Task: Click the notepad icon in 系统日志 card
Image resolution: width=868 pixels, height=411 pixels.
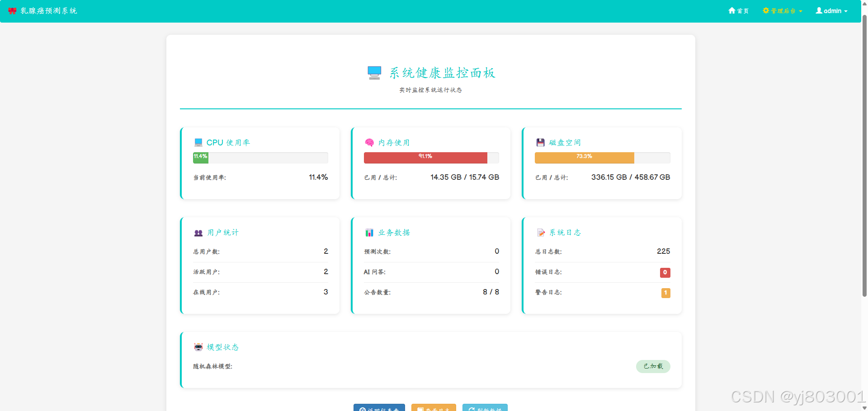Action: pos(541,233)
